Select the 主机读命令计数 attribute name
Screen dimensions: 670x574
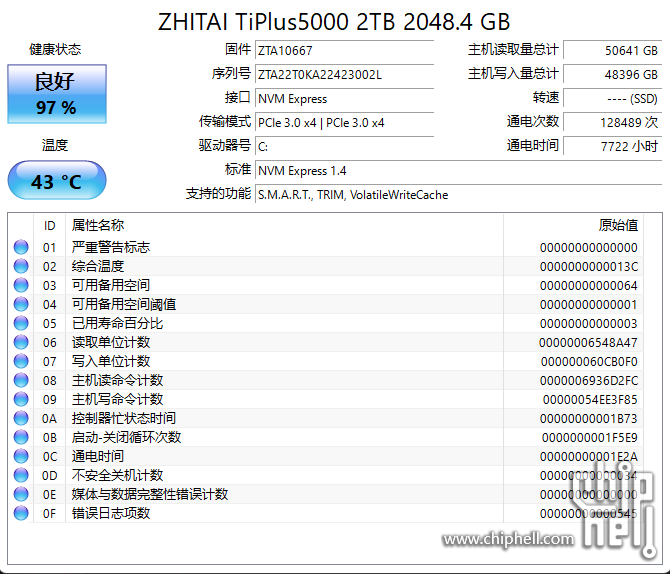118,380
